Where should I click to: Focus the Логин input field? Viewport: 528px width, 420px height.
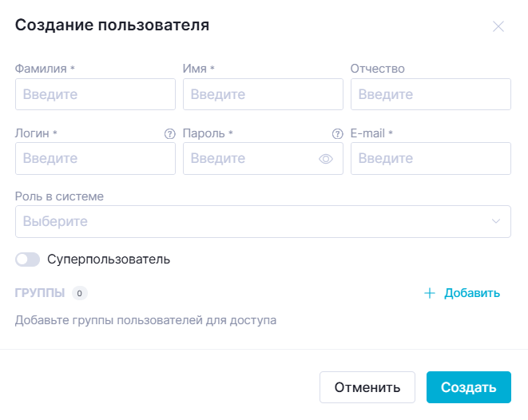[95, 159]
